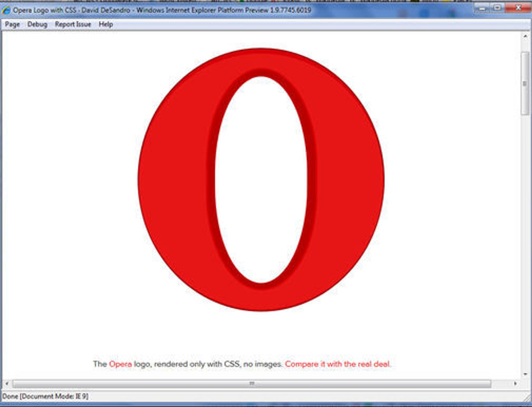
Task: Close the Platform Preview window
Action: coord(518,8)
